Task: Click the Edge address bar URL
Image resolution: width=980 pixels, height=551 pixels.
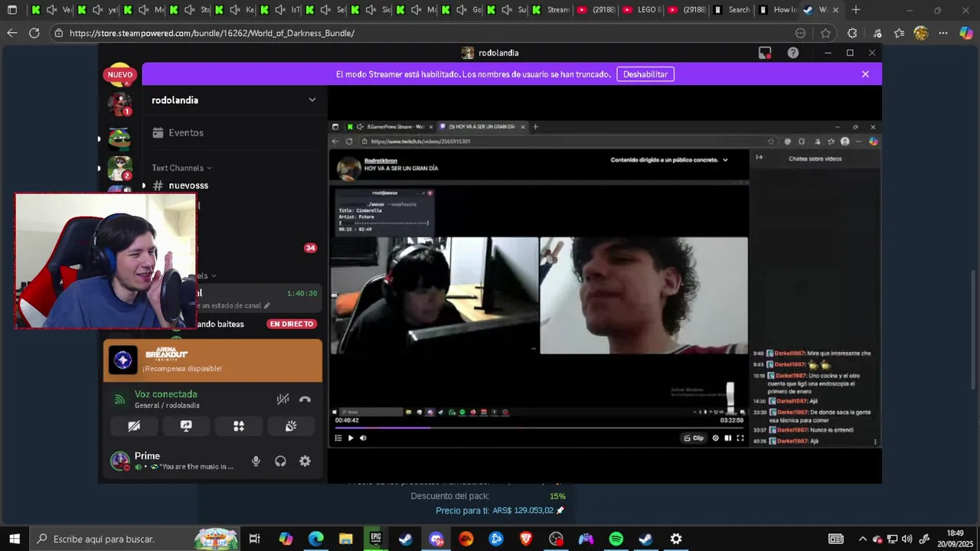Action: point(212,33)
